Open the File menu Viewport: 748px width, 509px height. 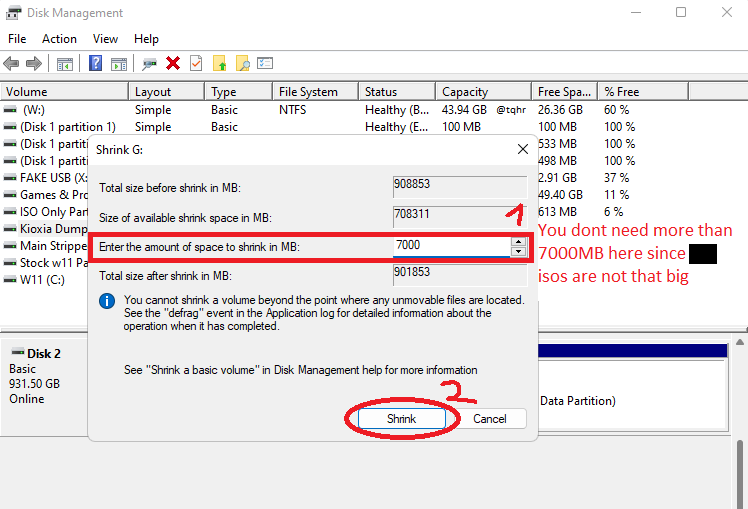[x=17, y=39]
